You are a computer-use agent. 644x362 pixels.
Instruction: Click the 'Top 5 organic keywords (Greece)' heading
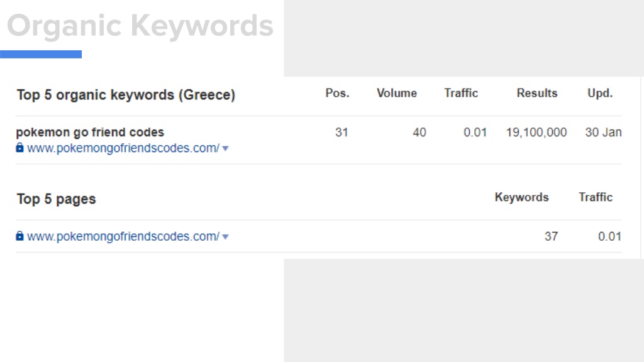(x=126, y=95)
